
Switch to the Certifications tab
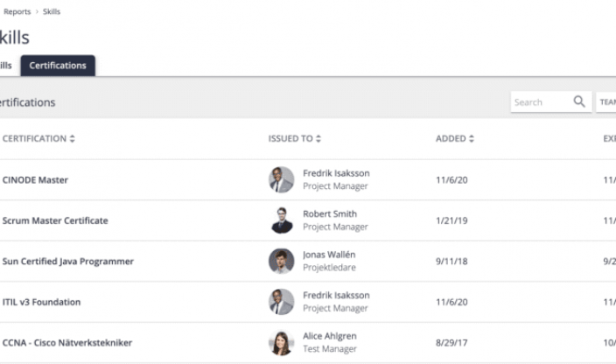(x=58, y=66)
